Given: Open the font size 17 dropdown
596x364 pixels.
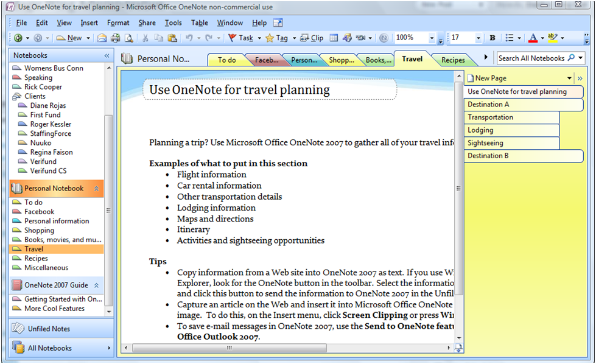Looking at the screenshot, I should click(478, 38).
